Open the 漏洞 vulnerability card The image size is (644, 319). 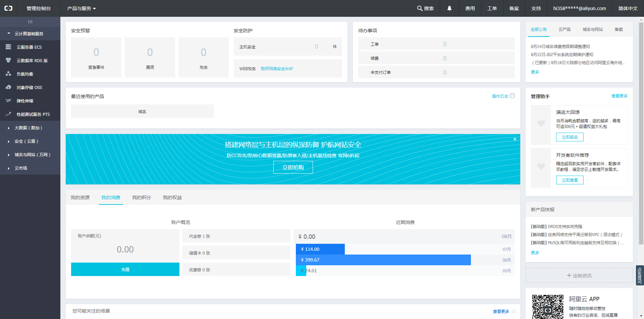[150, 57]
